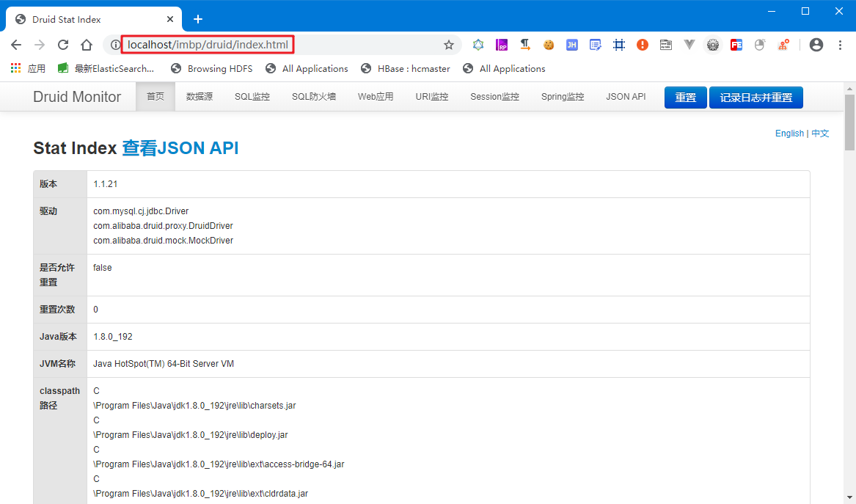Select the com.alibaba.druid.proxy.DruidDriver text
The height and width of the screenshot is (504, 856).
coord(164,225)
